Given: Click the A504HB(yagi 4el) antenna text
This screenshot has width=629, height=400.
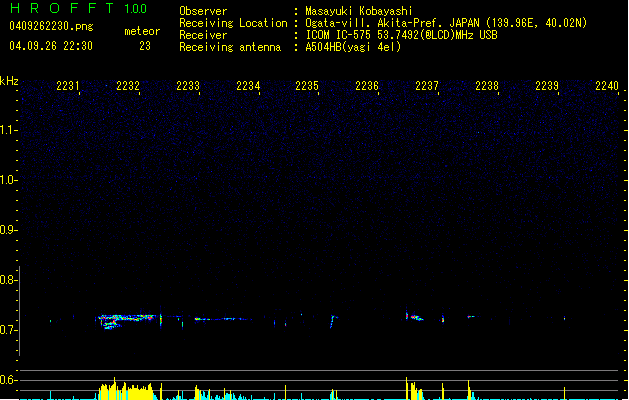Looking at the screenshot, I should tap(353, 47).
